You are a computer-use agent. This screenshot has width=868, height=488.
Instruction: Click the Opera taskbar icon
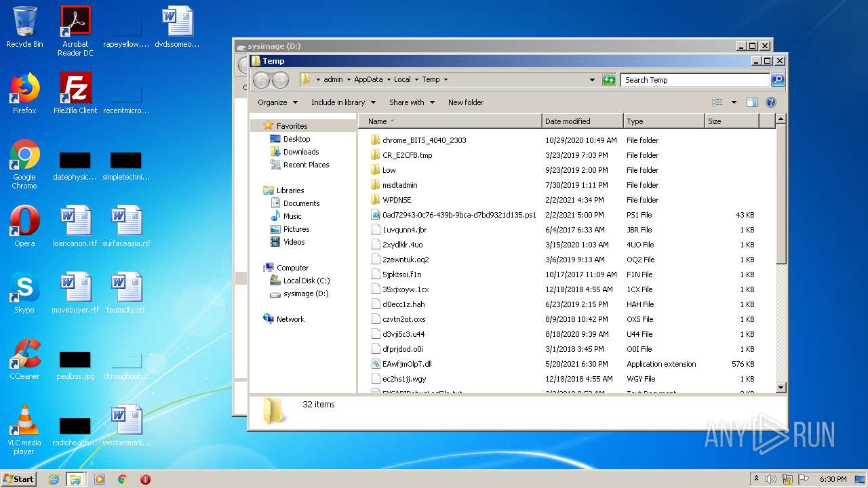[145, 479]
